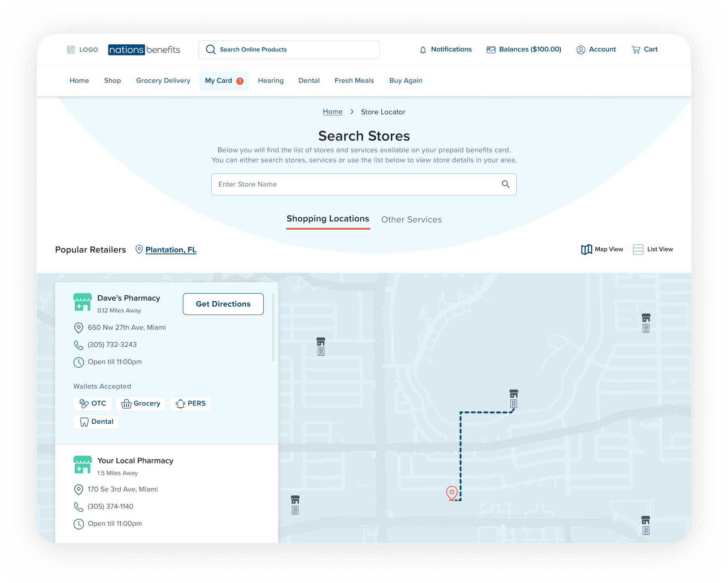728x583 pixels.
Task: Click the Get Directions button
Action: (223, 304)
